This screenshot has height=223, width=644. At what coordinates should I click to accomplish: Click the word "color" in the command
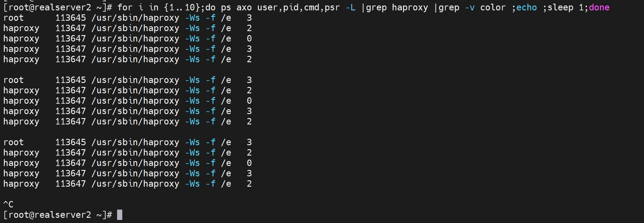click(x=493, y=7)
